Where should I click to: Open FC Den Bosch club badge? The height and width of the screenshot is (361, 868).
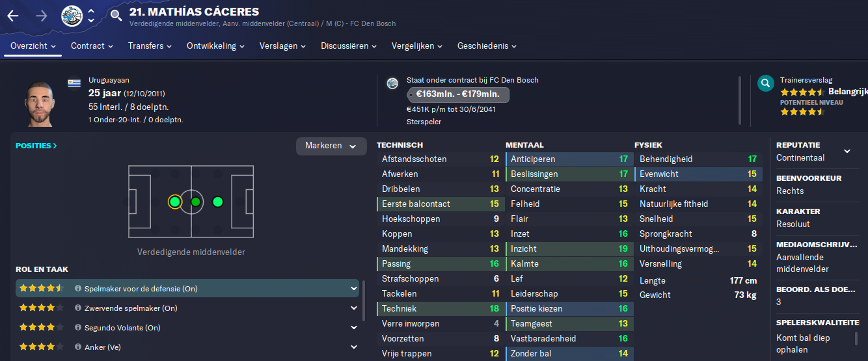[x=72, y=16]
